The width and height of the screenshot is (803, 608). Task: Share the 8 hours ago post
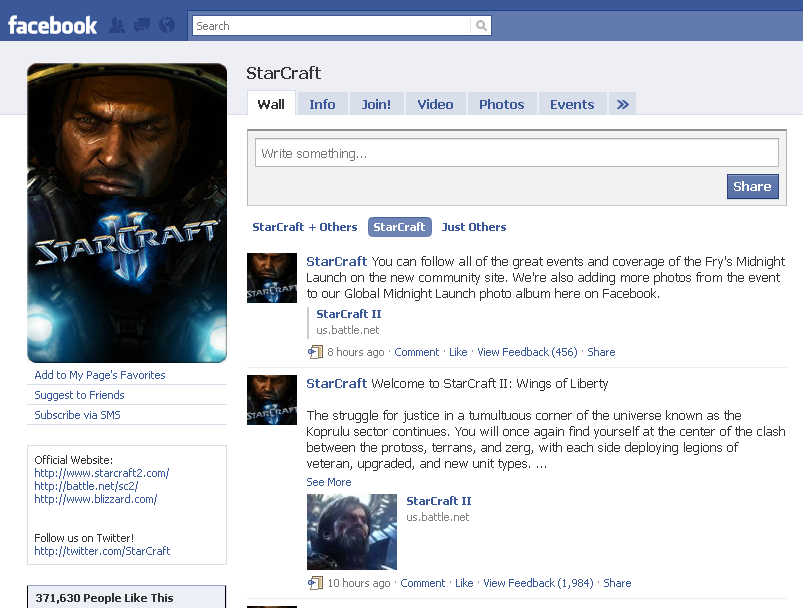601,352
